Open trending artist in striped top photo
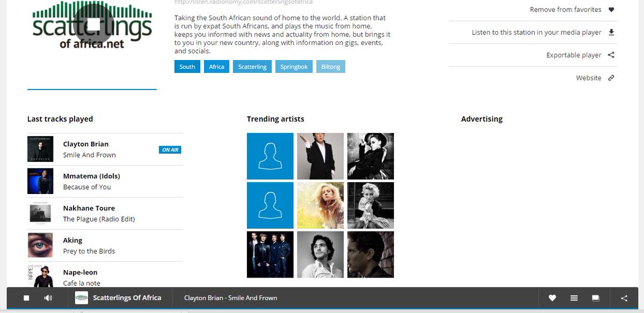The height and width of the screenshot is (313, 644). click(x=370, y=205)
